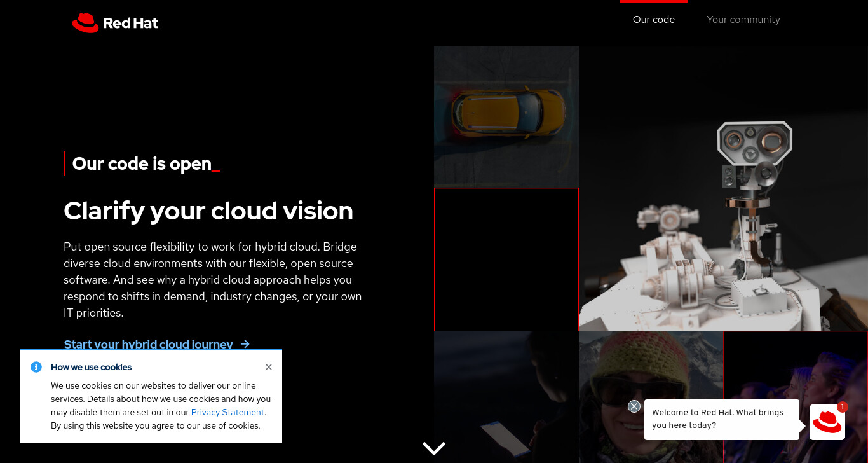Open the Red Hat chat widget
This screenshot has height=463, width=868.
[827, 422]
